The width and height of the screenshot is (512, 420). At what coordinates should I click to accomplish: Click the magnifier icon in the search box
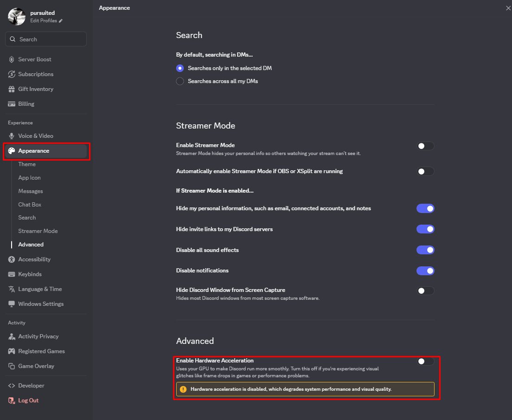click(x=13, y=39)
